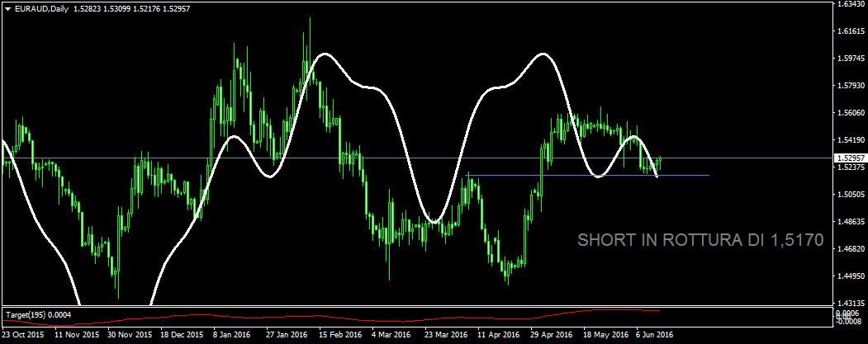Click the 29 Apr 2016 date marker
Viewport: 868px width, 344px height.
click(x=551, y=336)
